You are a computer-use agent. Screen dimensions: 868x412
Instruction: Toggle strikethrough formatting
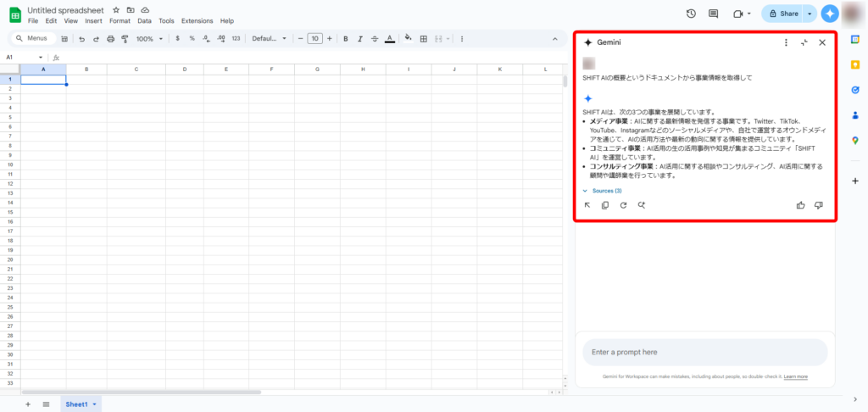point(375,39)
